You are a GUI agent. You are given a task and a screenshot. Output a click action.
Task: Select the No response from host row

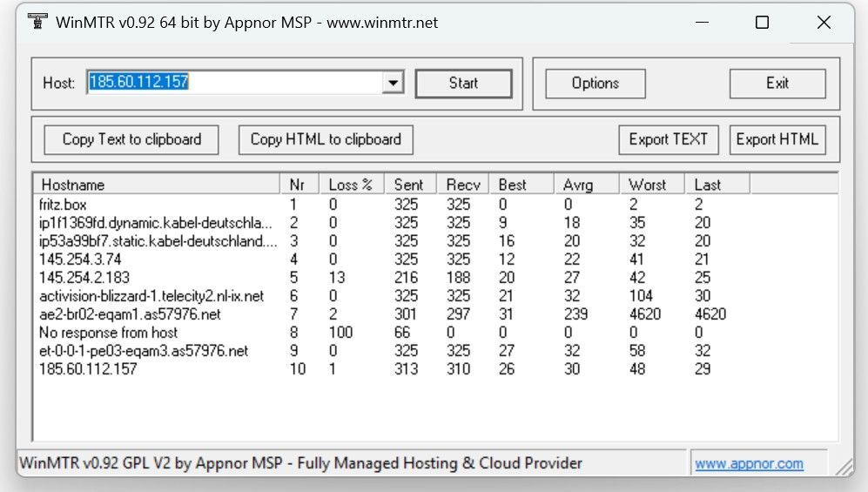coord(435,332)
